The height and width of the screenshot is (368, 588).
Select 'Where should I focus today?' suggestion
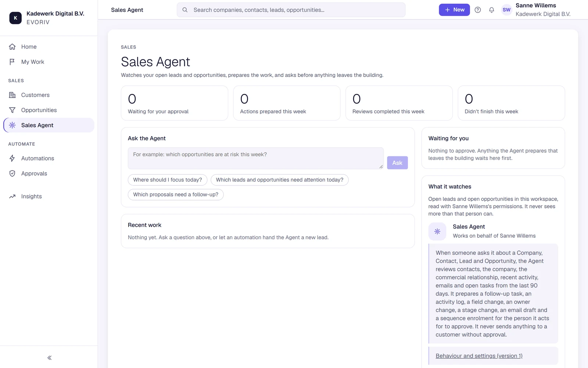[168, 180]
